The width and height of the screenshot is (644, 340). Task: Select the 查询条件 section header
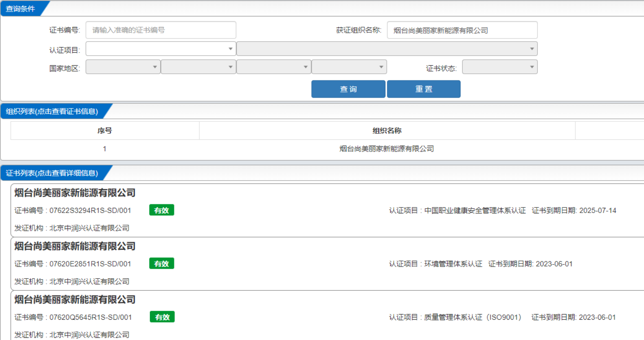(21, 9)
